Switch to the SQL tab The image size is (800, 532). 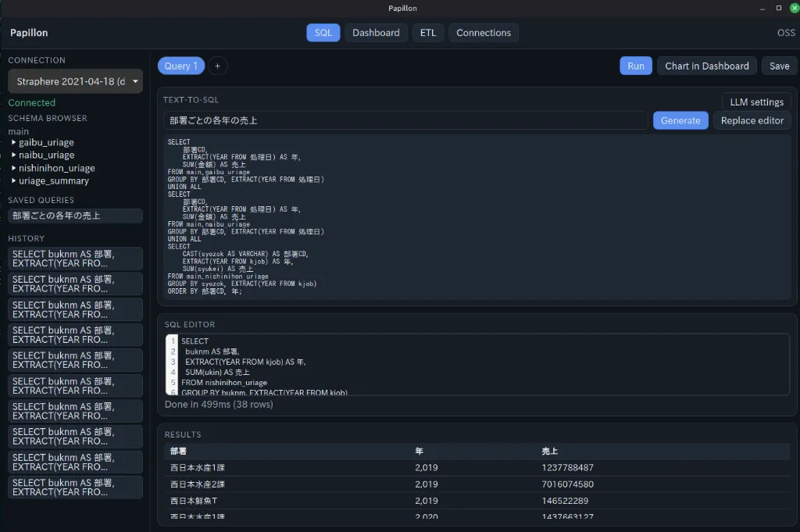pos(323,33)
